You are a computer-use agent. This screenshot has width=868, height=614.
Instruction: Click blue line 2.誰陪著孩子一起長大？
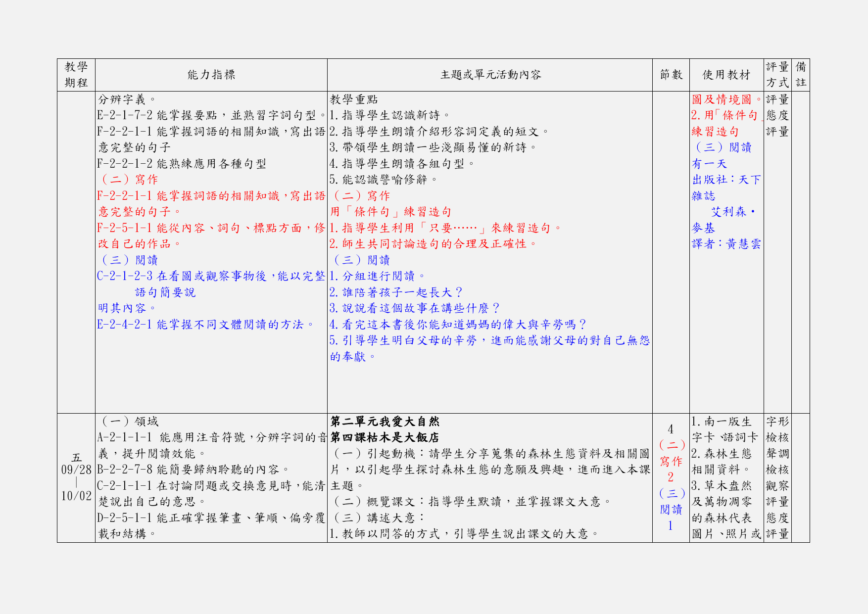point(396,292)
